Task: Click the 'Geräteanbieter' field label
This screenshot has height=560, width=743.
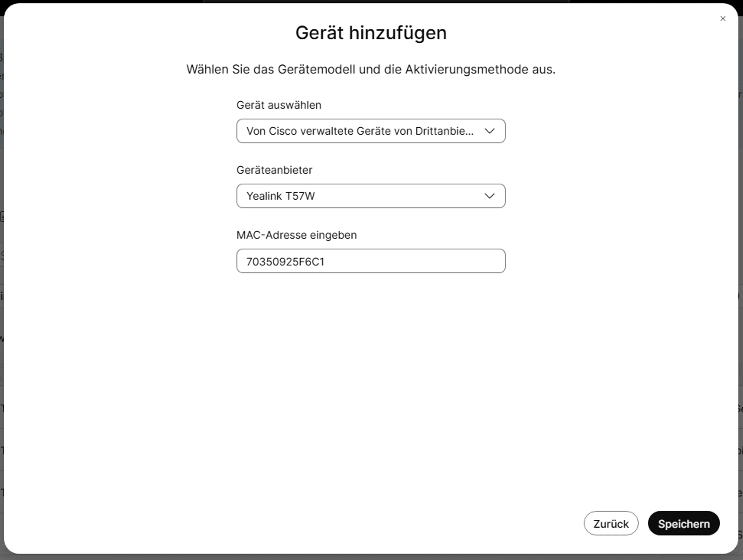Action: [274, 170]
